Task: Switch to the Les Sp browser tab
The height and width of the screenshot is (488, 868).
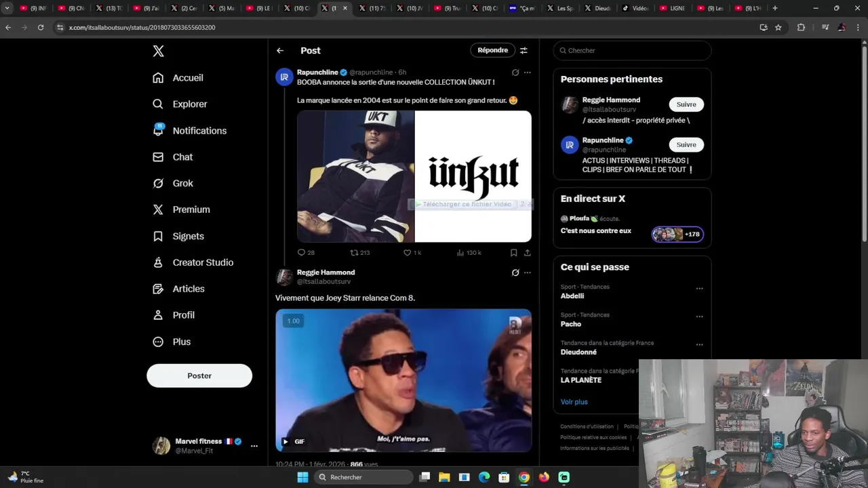Action: coord(559,8)
